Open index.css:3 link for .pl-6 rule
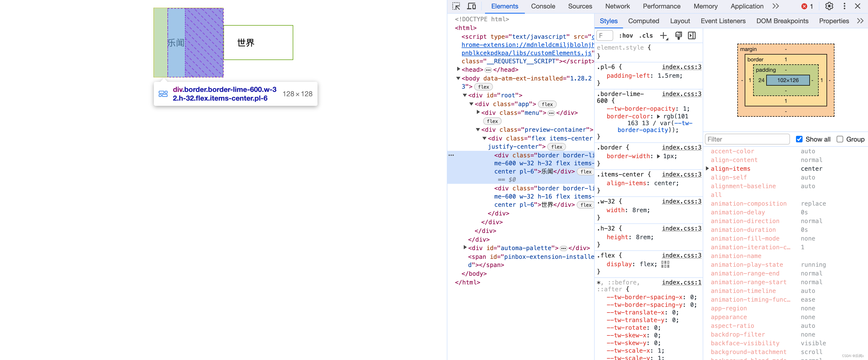868x360 pixels. [681, 67]
